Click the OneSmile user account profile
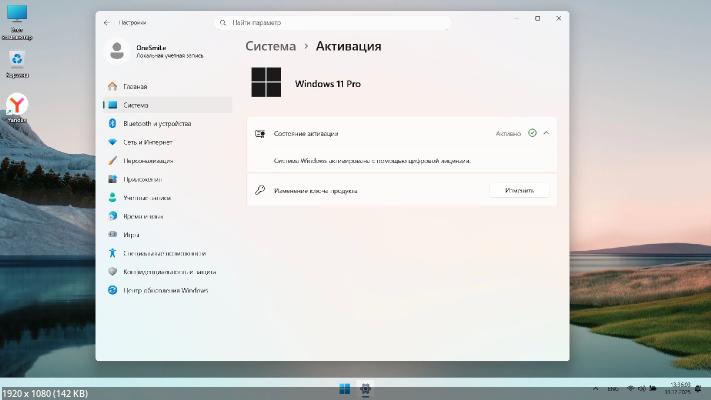The image size is (711, 400). pos(150,50)
